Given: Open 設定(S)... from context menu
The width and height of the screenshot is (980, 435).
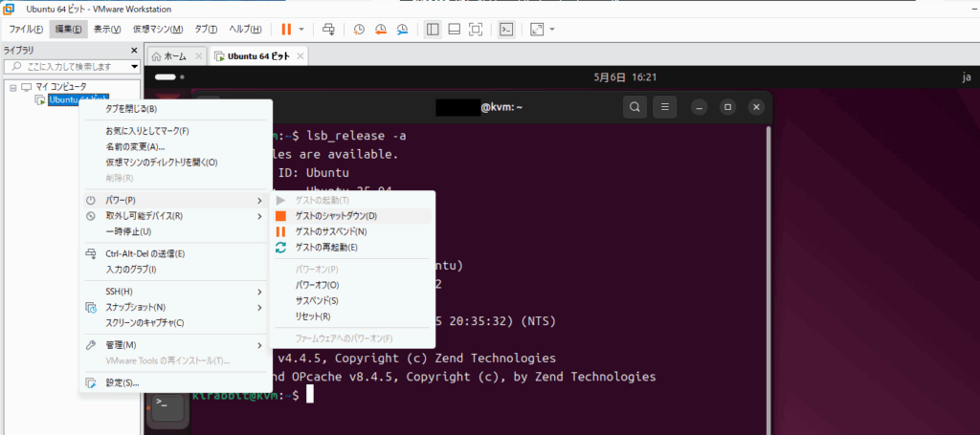Looking at the screenshot, I should coord(176,382).
